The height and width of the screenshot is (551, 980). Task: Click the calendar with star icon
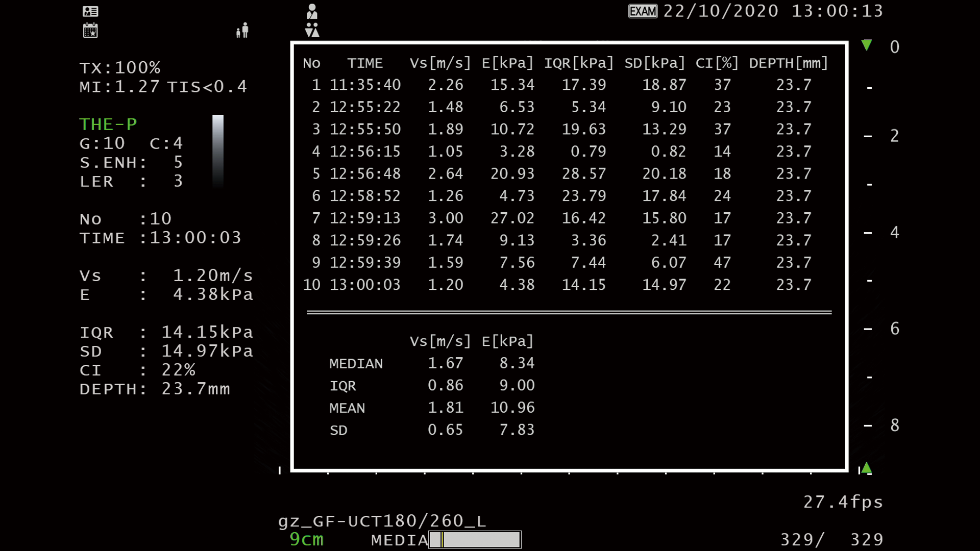(x=90, y=31)
